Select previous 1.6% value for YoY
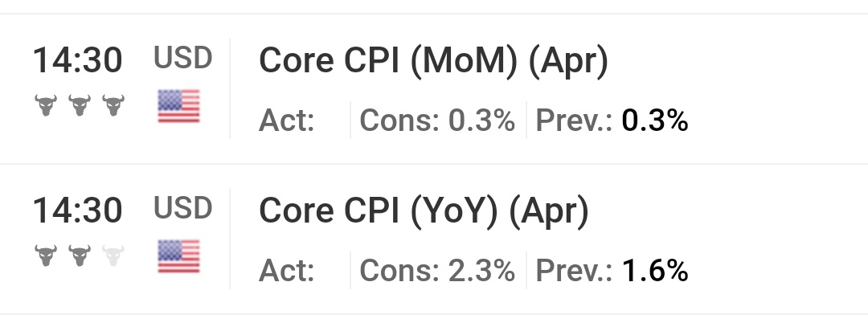 tap(655, 271)
